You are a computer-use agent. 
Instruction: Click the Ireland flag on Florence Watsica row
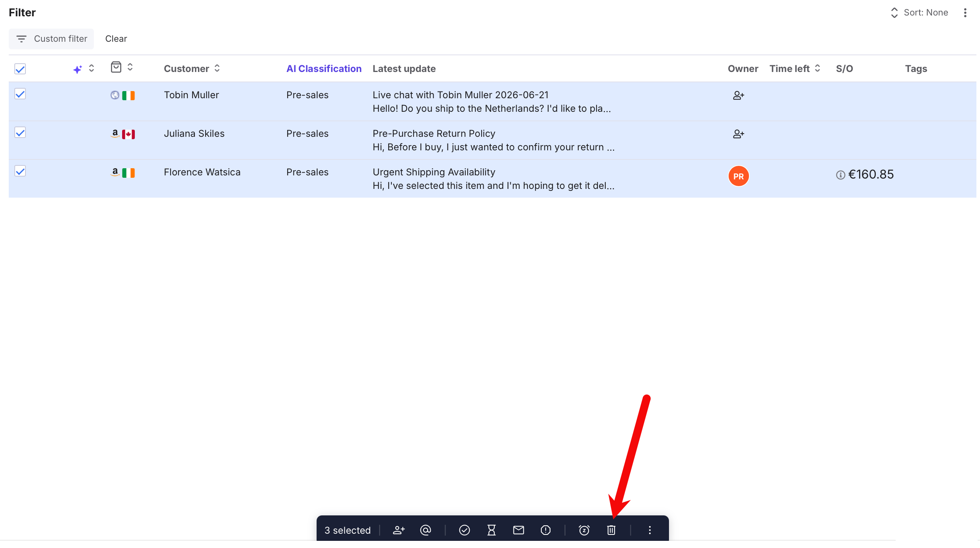[128, 173]
